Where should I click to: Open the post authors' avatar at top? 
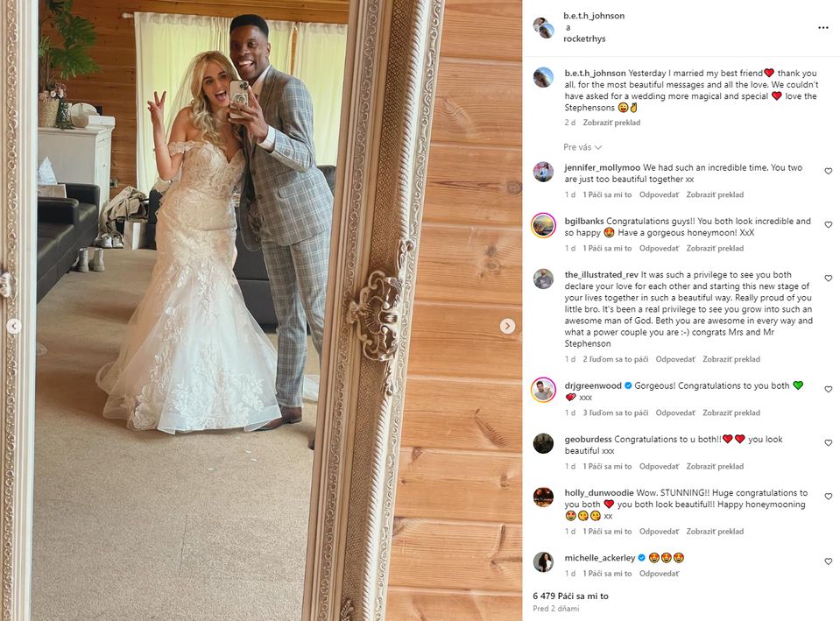point(543,27)
